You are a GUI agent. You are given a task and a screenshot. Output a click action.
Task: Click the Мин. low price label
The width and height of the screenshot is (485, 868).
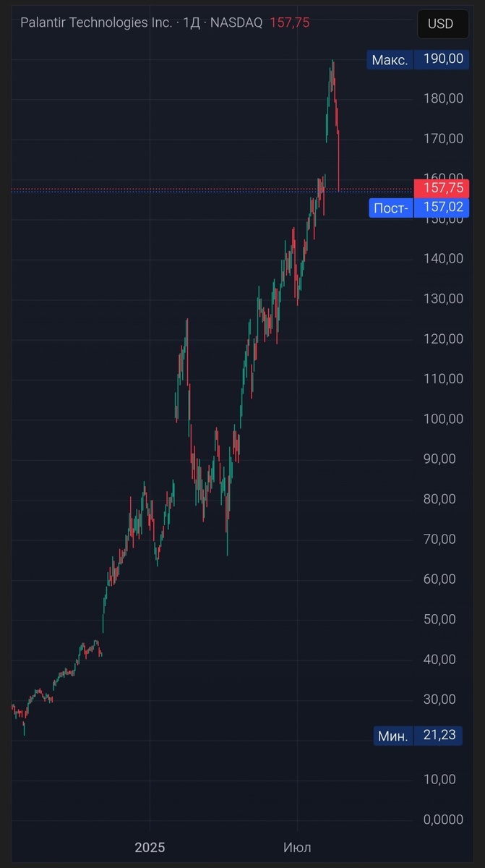click(x=393, y=736)
